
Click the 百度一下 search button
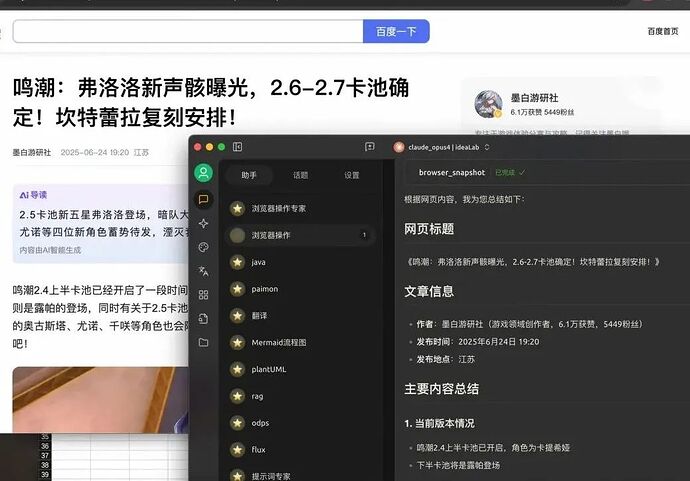[396, 31]
